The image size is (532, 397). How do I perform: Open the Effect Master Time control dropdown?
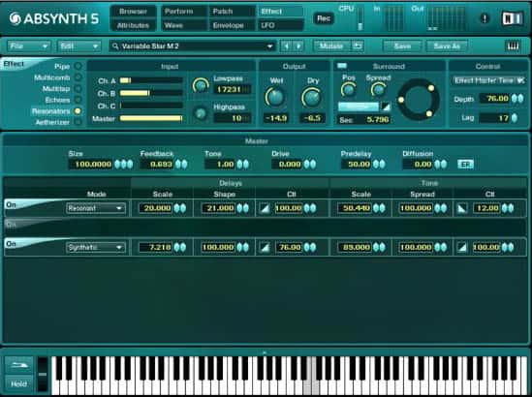[488, 80]
